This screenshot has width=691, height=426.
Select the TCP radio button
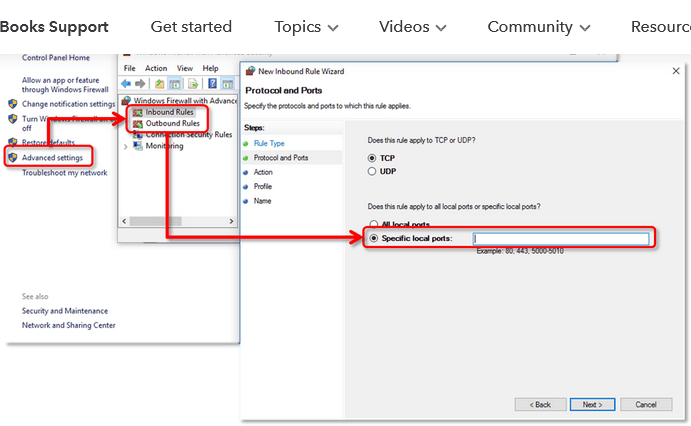[x=372, y=158]
